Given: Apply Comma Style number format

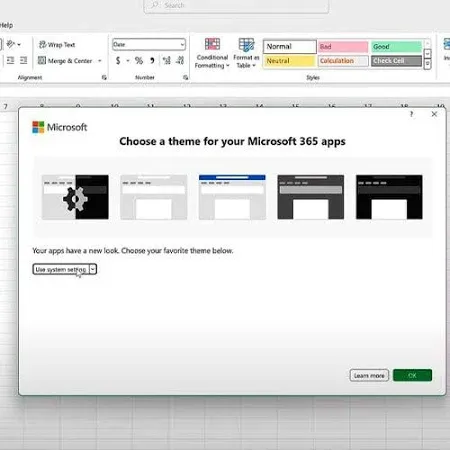Looking at the screenshot, I should click(x=152, y=61).
